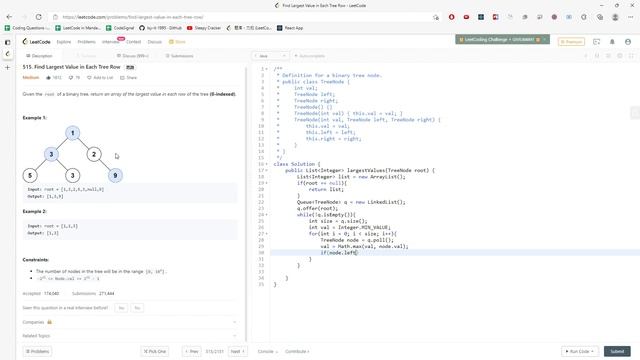Open the Explore menu item

pos(64,42)
